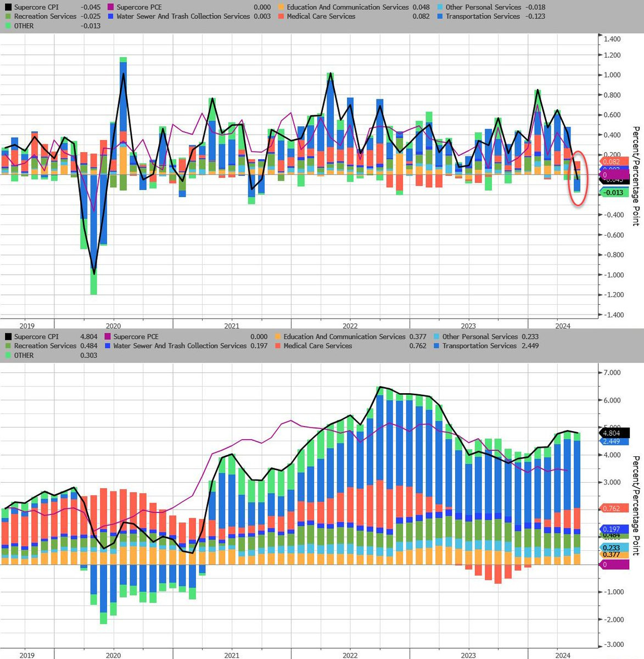Select the 2024 axis label on lower chart
The image size is (644, 659).
tap(563, 655)
